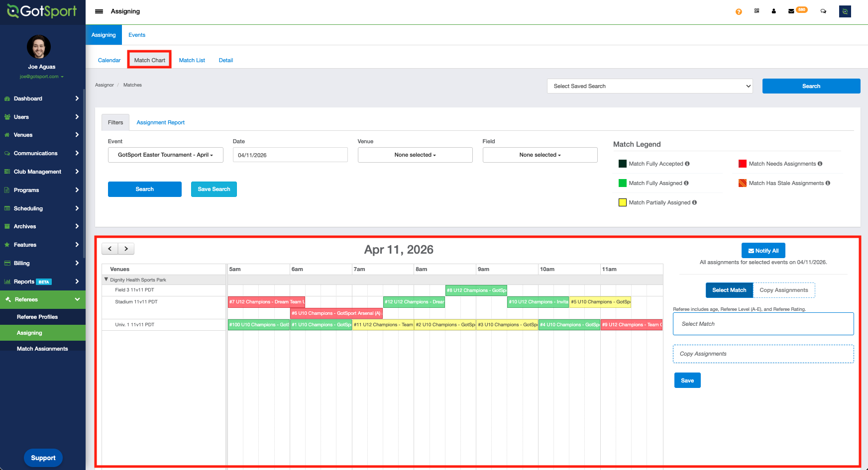Switch to the Match List tab

[x=192, y=60]
